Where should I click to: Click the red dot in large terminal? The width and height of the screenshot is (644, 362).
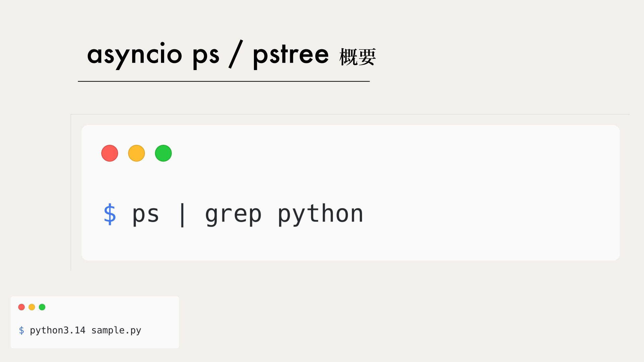click(110, 153)
